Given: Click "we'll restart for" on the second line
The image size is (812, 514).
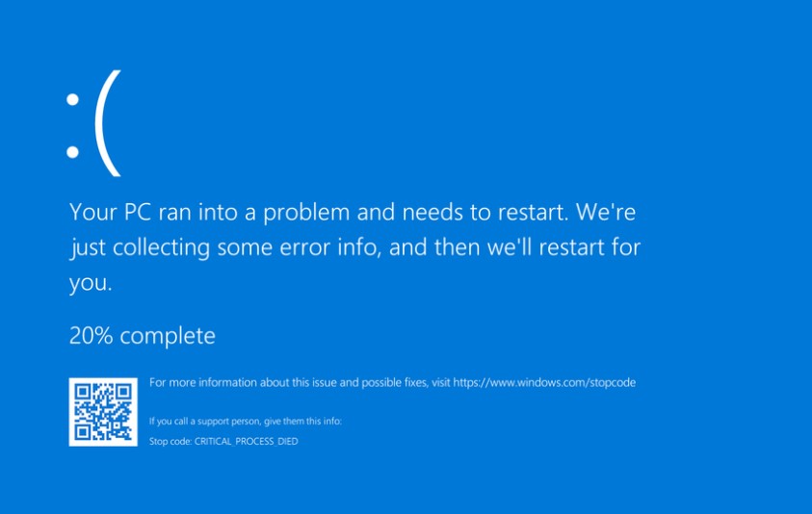Looking at the screenshot, I should pos(568,247).
